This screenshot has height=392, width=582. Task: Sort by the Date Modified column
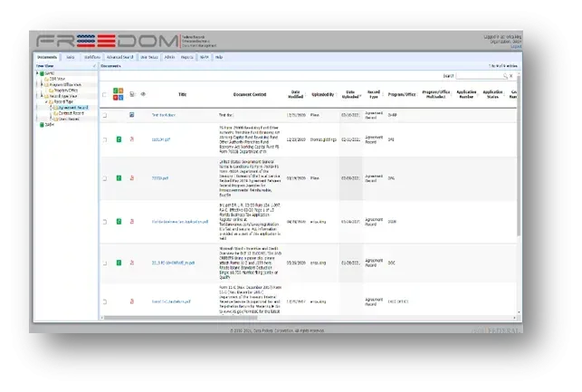coord(295,94)
